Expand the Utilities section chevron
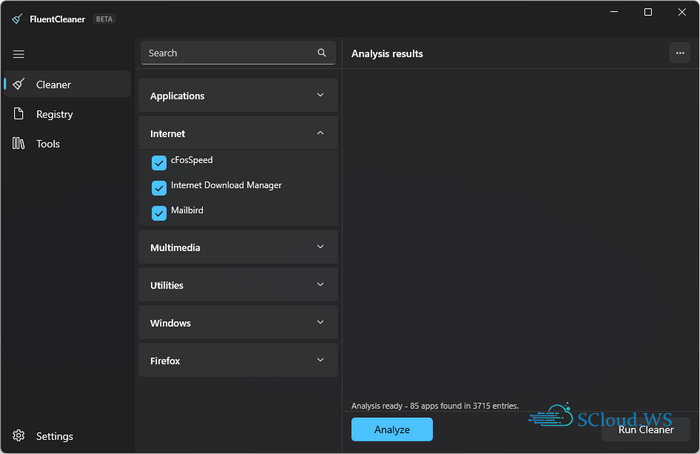This screenshot has width=700, height=454. coord(320,285)
